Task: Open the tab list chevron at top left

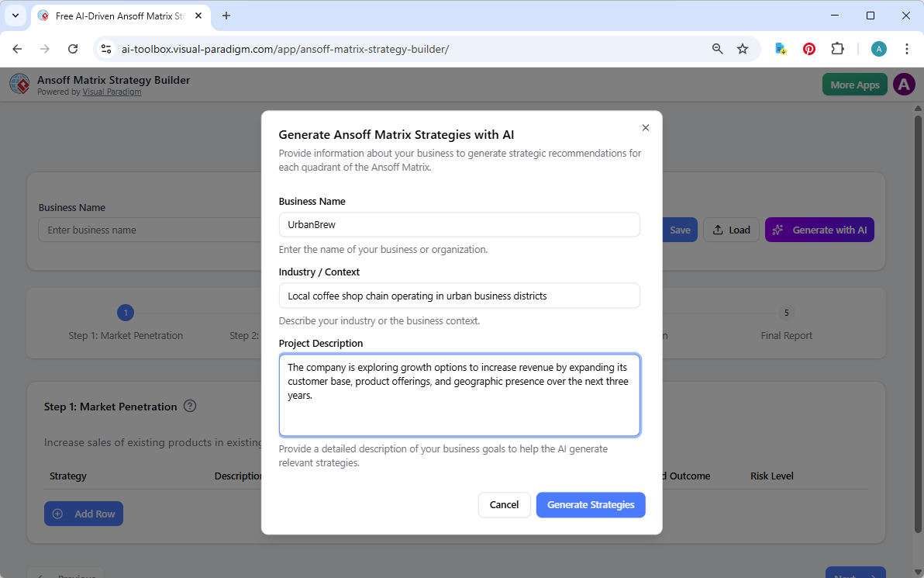Action: (x=15, y=16)
